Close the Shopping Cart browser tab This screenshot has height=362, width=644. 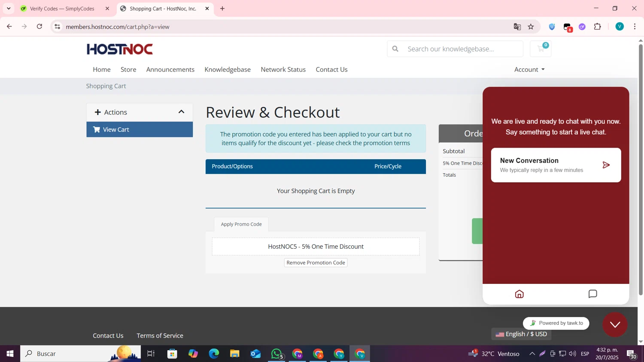click(207, 9)
